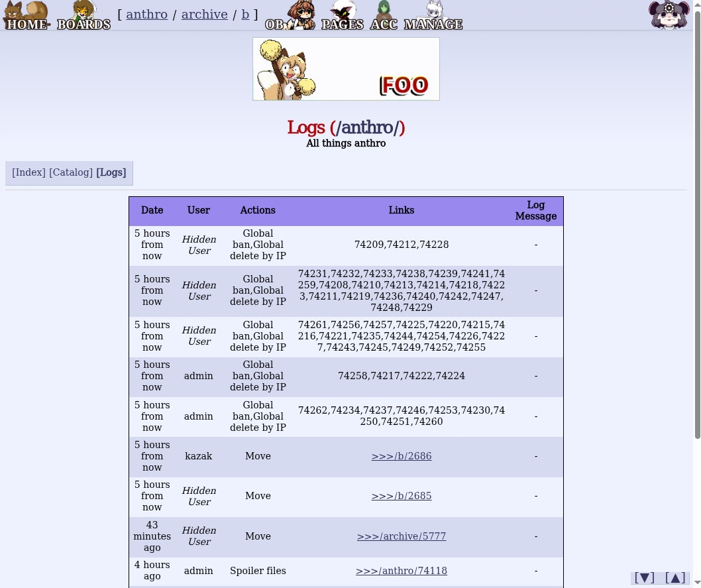Switch to the Catalog view
Image resolution: width=701 pixels, height=588 pixels.
point(71,172)
